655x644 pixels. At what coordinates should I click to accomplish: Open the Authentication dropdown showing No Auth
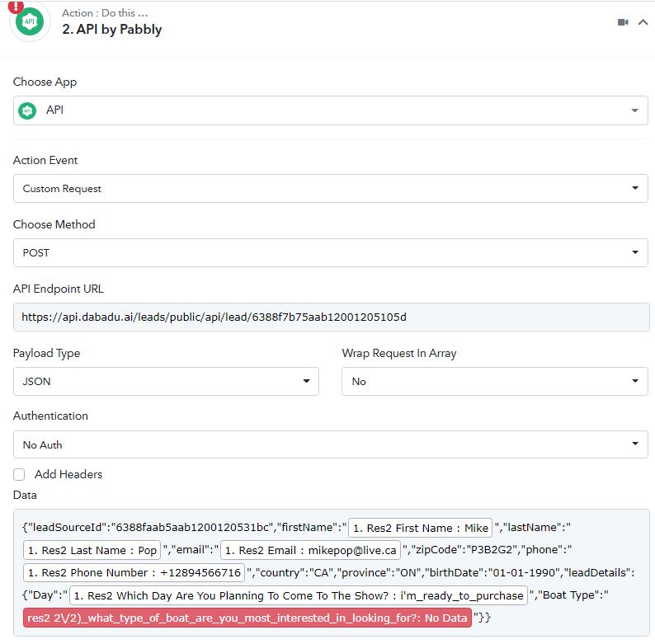[331, 444]
